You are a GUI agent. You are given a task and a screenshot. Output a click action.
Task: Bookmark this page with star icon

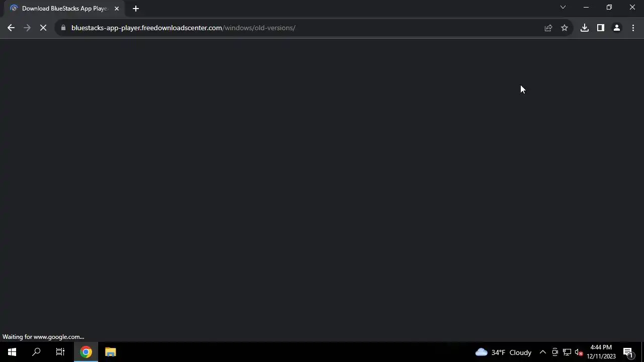[x=565, y=28]
